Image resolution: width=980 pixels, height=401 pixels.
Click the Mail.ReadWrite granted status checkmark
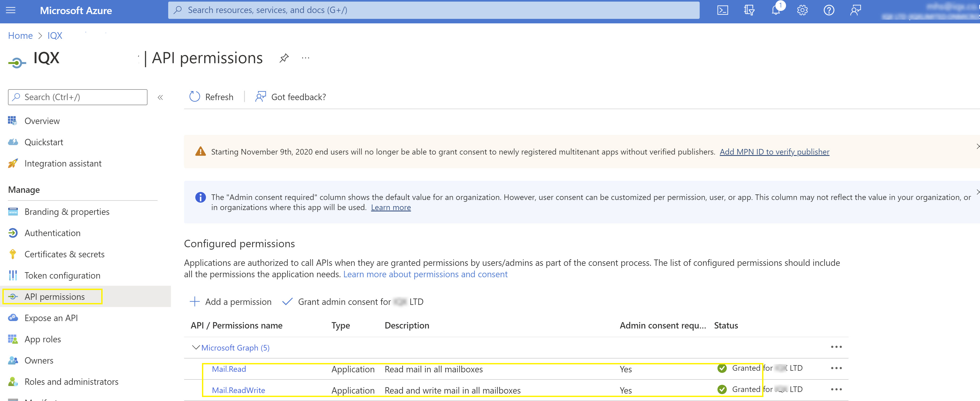[722, 390]
